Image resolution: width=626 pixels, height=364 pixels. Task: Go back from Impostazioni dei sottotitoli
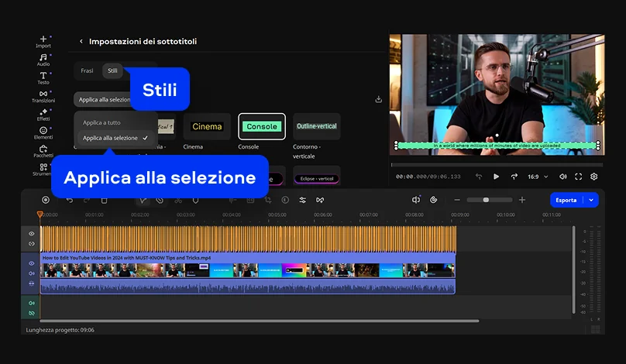(x=81, y=42)
